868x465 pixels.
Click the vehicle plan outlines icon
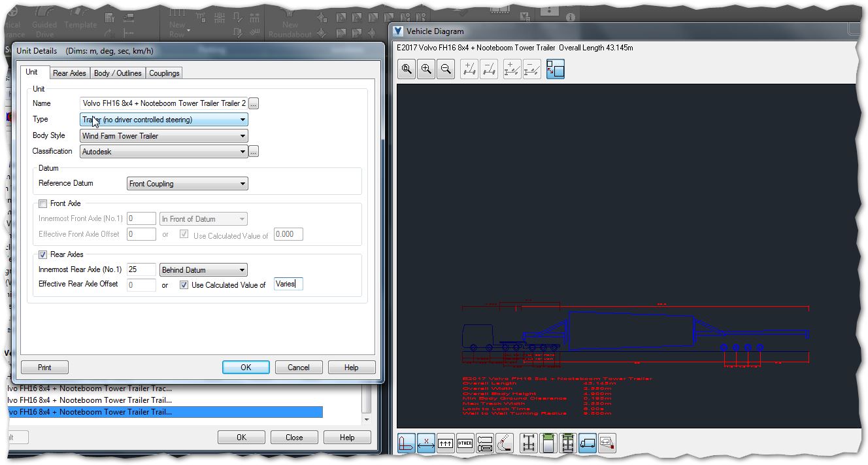point(485,443)
